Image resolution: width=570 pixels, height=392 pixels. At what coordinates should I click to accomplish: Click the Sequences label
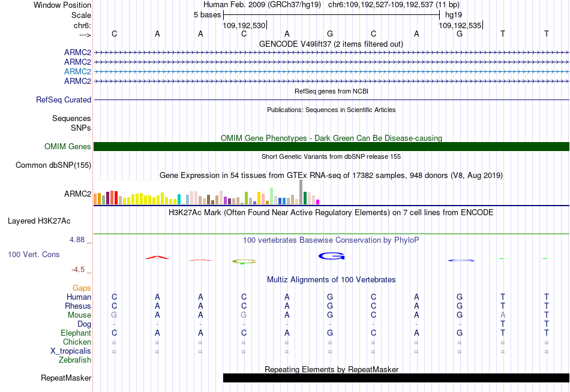[71, 119]
